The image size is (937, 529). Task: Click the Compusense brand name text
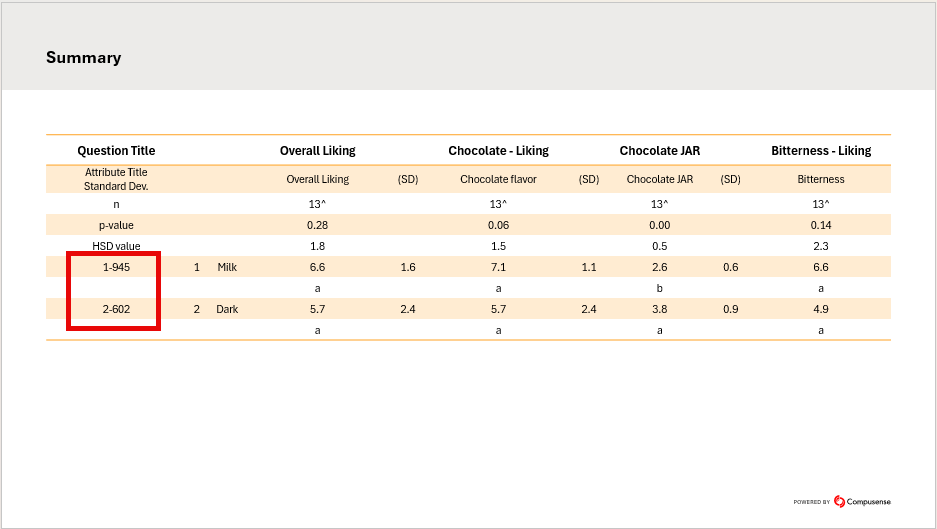click(x=868, y=502)
